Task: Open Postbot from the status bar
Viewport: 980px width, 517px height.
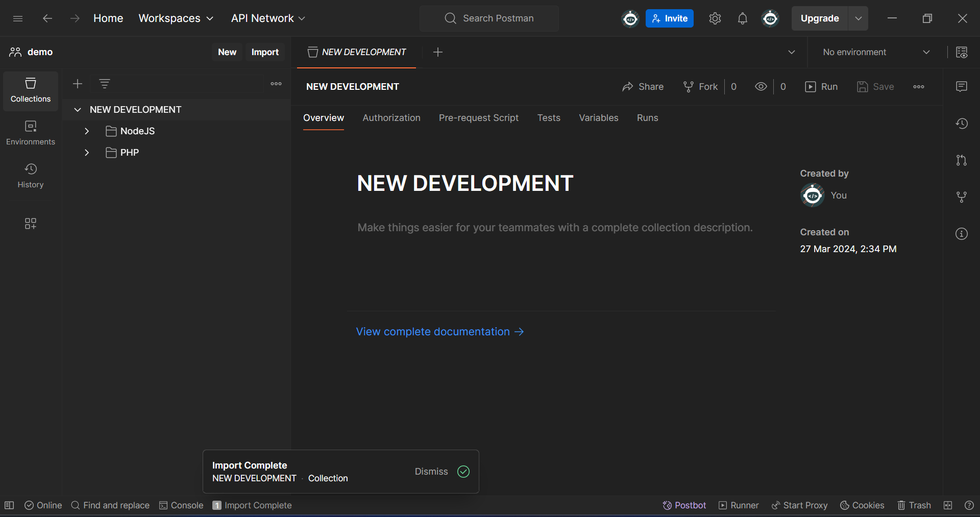Action: [684, 505]
